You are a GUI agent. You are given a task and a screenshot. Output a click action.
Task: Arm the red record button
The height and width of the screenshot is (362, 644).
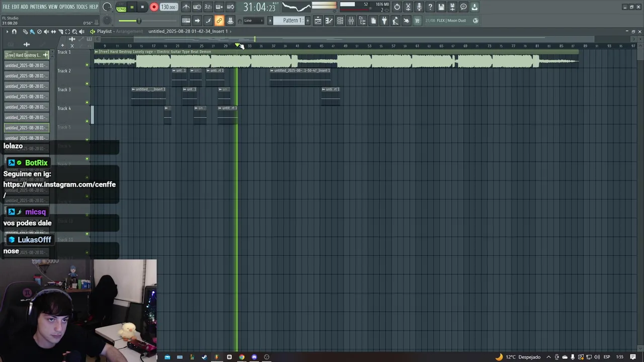(154, 7)
